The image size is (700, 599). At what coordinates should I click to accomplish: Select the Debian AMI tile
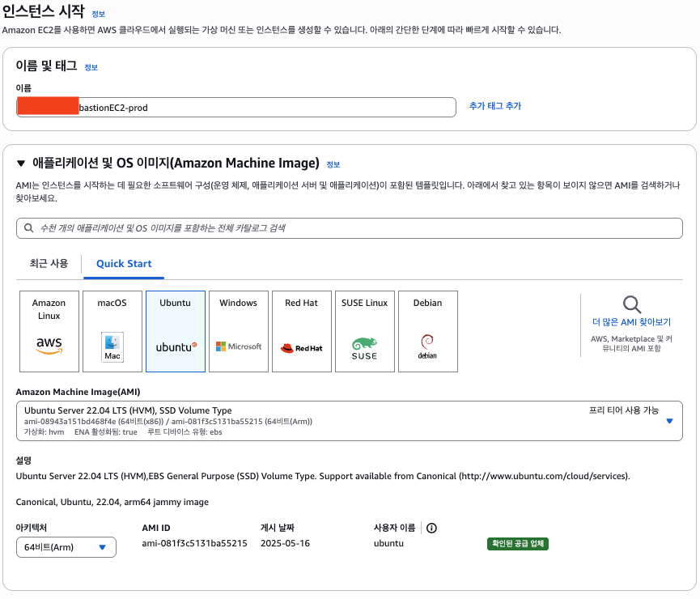click(427, 331)
